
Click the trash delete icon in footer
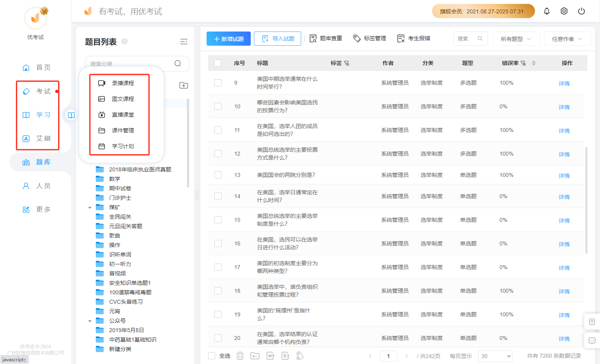click(240, 356)
